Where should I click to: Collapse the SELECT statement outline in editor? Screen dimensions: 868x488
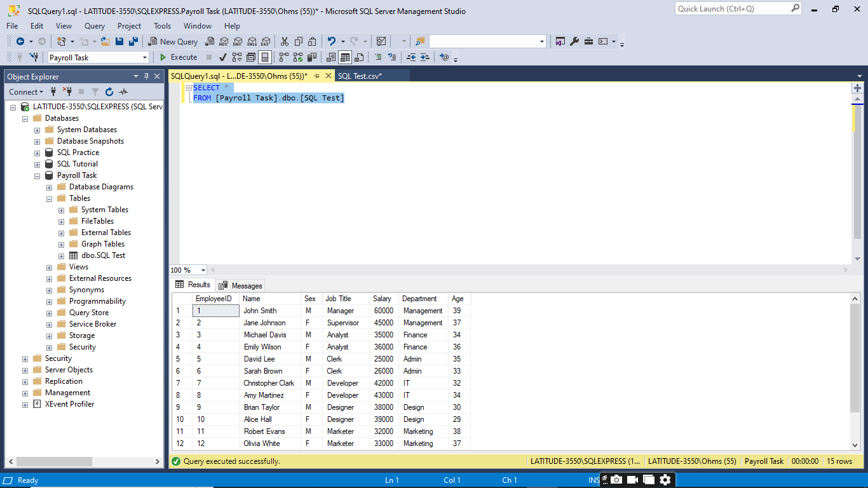[x=189, y=88]
